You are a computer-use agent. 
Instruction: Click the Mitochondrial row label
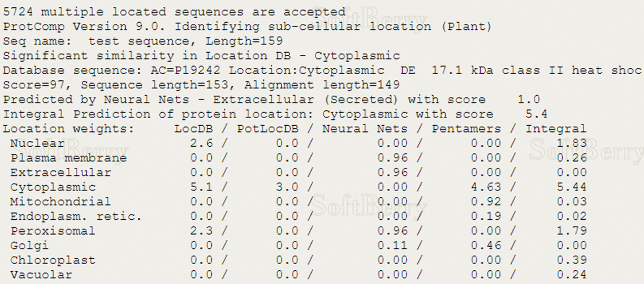[x=61, y=202]
